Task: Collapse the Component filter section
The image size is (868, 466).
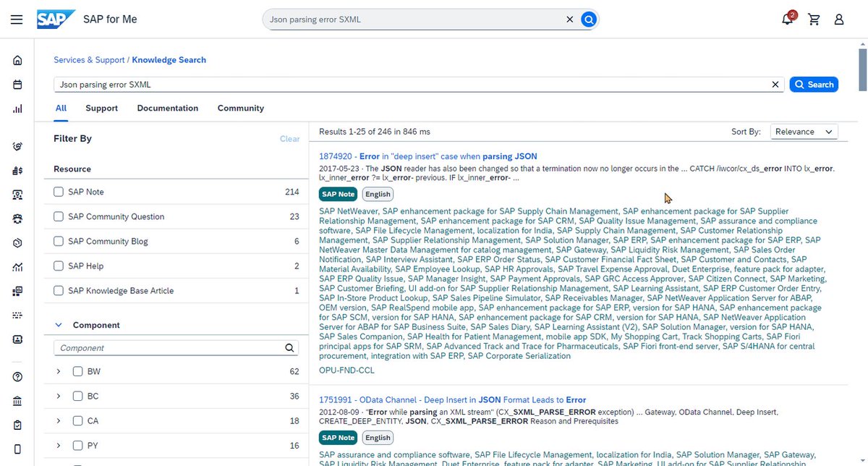Action: [x=59, y=325]
